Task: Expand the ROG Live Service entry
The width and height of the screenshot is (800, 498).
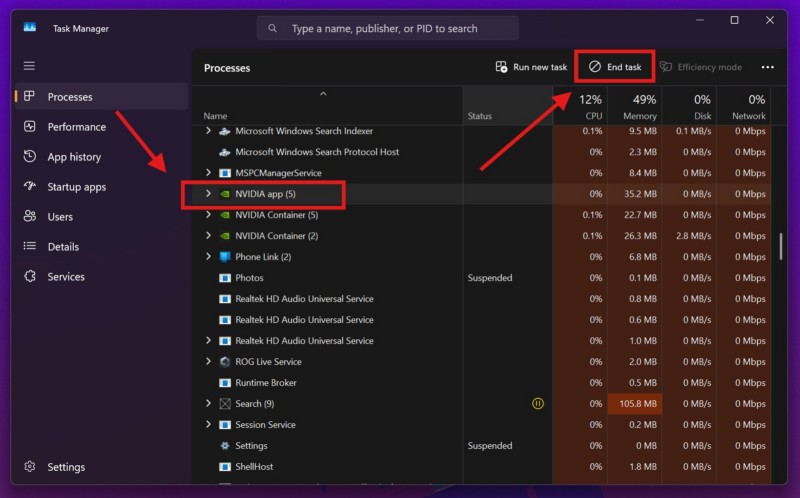Action: pyautogui.click(x=208, y=362)
